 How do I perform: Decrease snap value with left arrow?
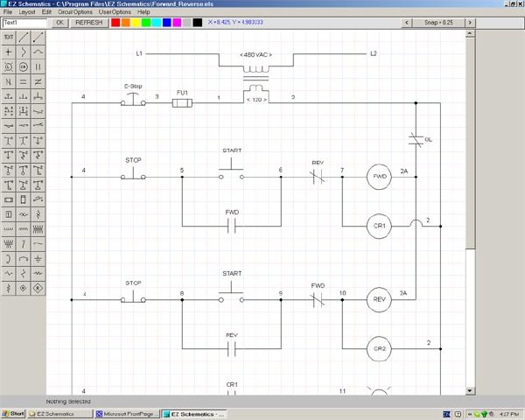(407, 23)
